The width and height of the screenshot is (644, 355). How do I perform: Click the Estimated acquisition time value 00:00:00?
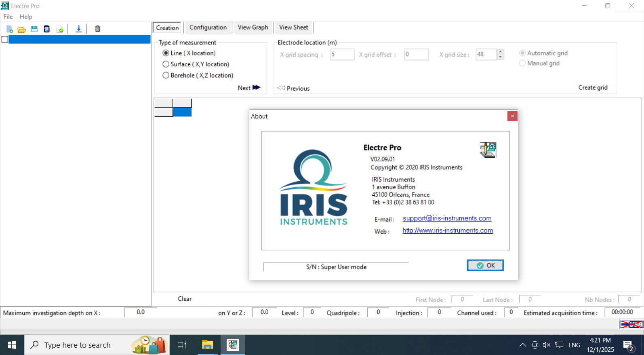622,312
